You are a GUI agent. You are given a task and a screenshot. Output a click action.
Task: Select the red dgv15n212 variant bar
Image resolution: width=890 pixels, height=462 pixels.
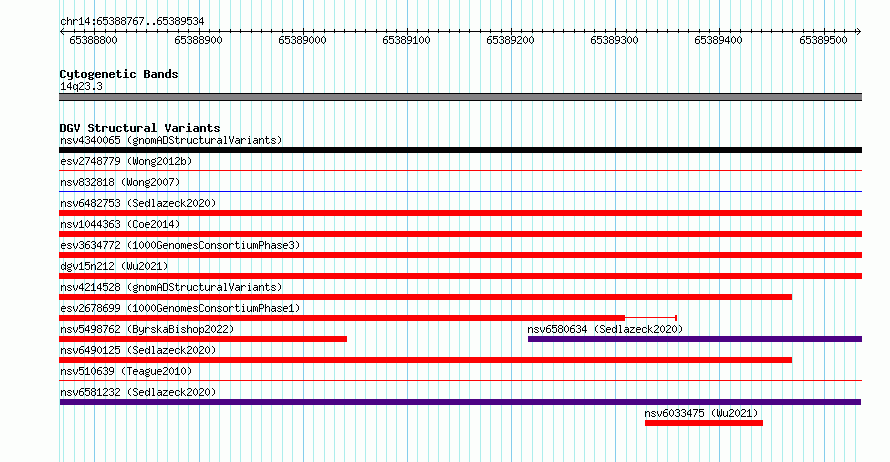[x=460, y=276]
